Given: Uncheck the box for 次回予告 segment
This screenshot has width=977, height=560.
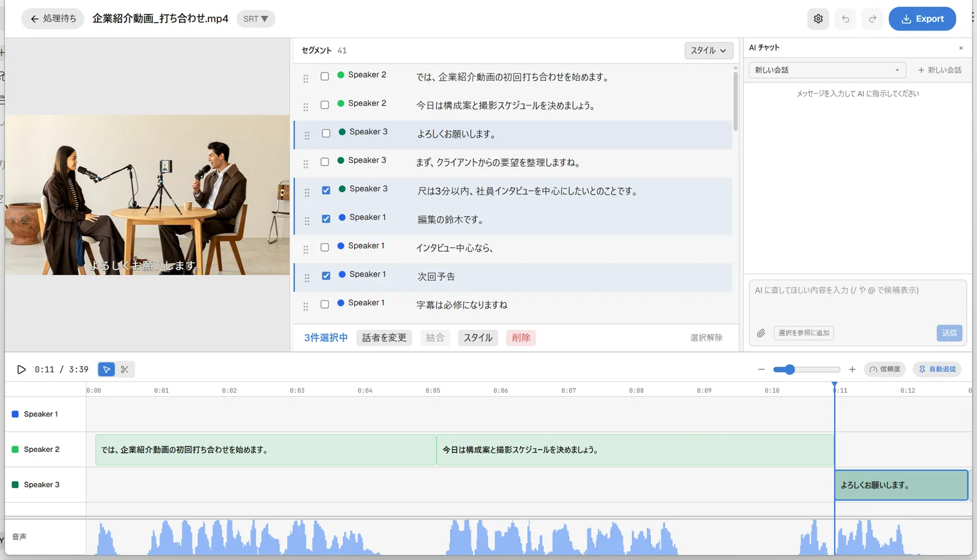Looking at the screenshot, I should coord(326,276).
